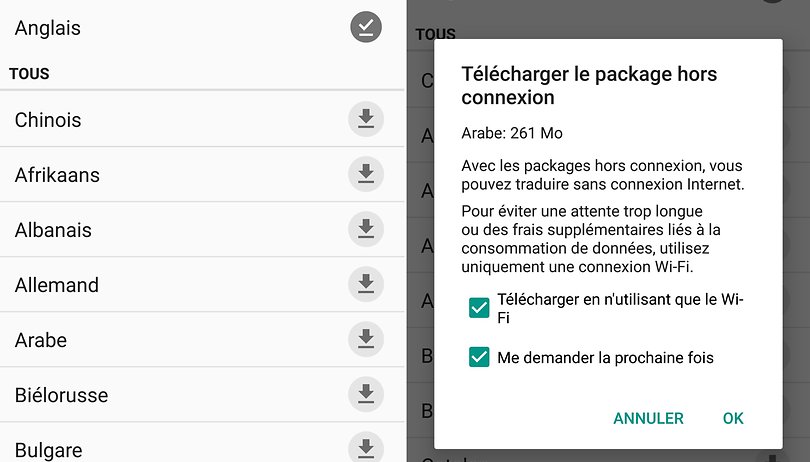Tap the download icon for Albanais
Screen dimensions: 810x462
click(366, 229)
